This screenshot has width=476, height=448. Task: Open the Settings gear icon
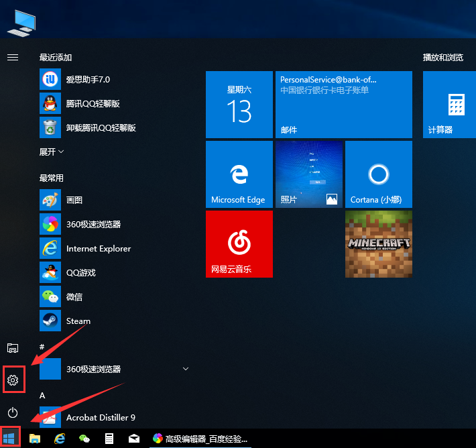pos(13,380)
